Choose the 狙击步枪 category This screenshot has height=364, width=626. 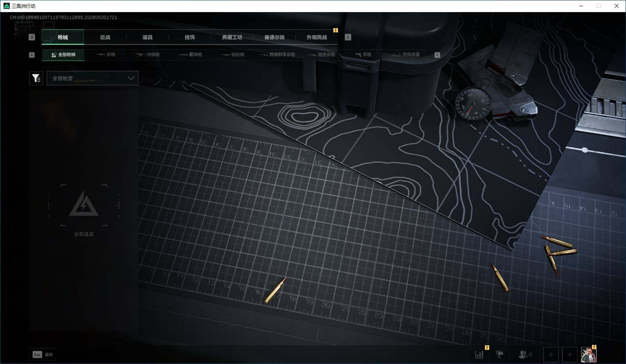(x=322, y=55)
